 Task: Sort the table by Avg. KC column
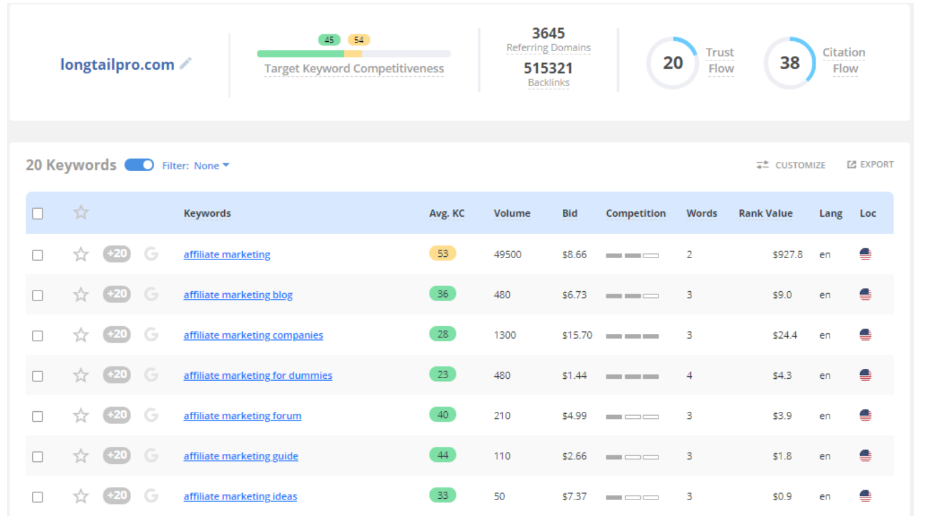446,213
